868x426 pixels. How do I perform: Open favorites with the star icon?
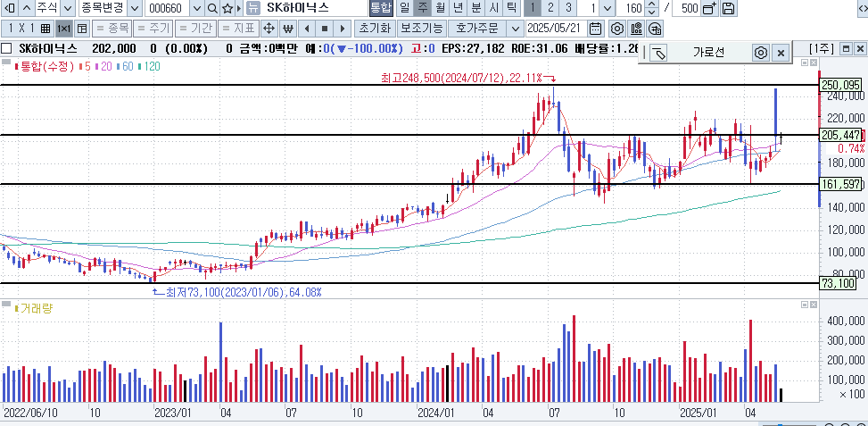(227, 8)
